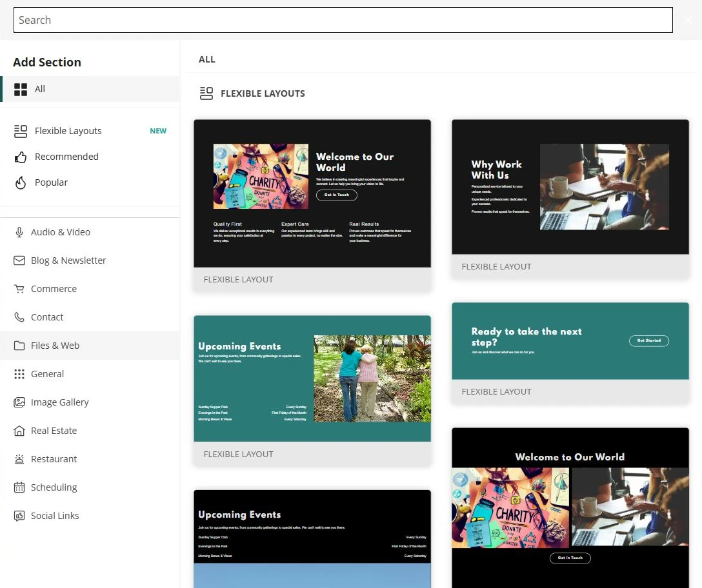
Task: Select the Commerce category
Action: pyautogui.click(x=90, y=289)
